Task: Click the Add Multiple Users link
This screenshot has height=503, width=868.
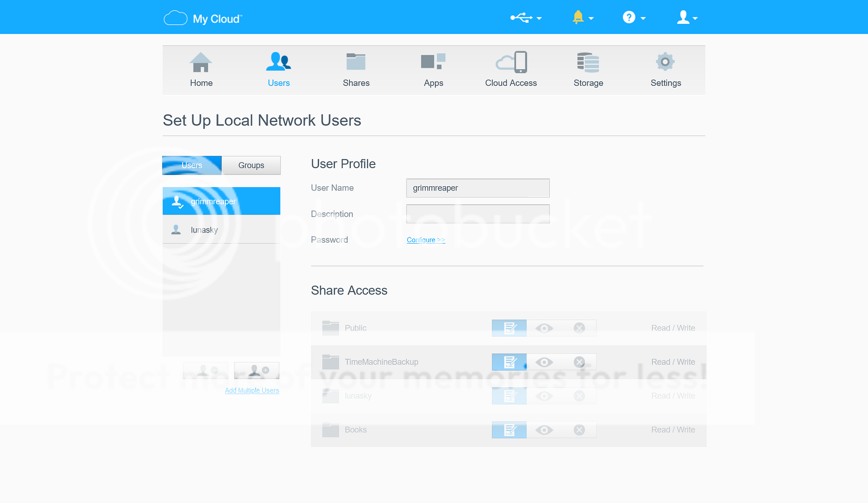Action: (252, 390)
